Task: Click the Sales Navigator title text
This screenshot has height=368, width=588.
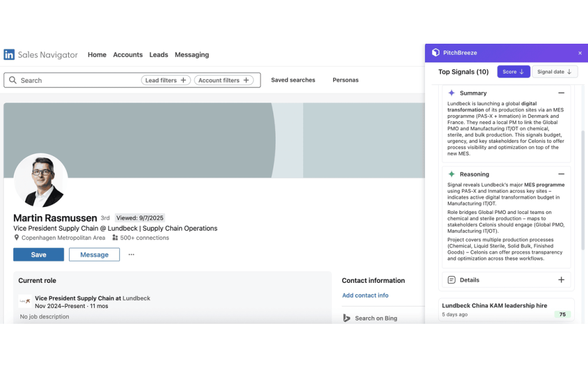Action: tap(48, 55)
